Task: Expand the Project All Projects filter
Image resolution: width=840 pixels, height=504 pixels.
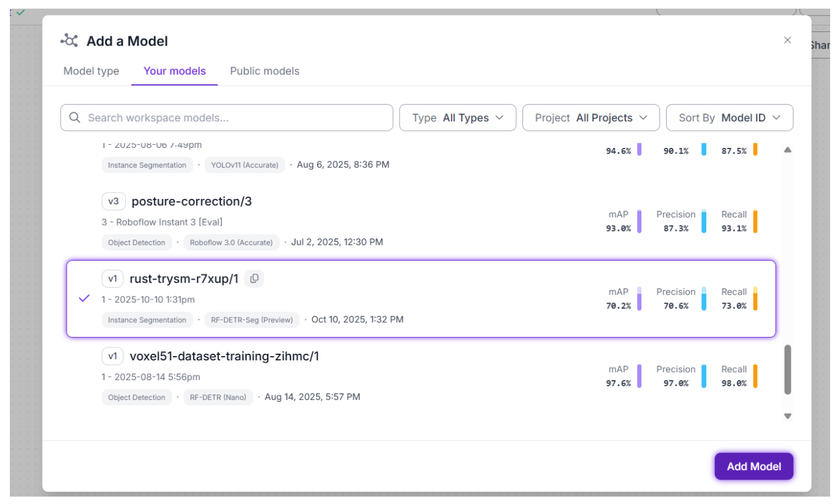Action: click(590, 118)
